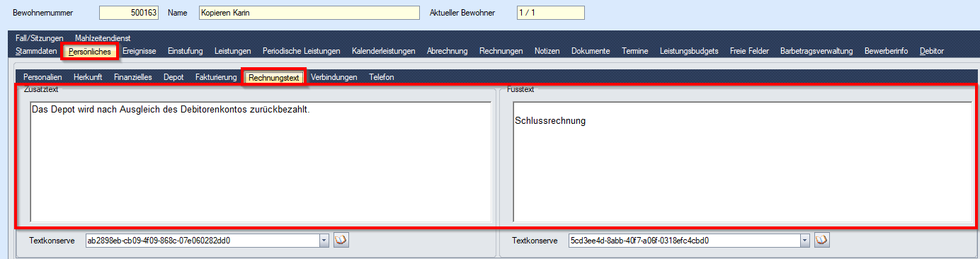This screenshot has height=259, width=980.
Task: Switch to the Leistungen tab
Action: pyautogui.click(x=232, y=51)
